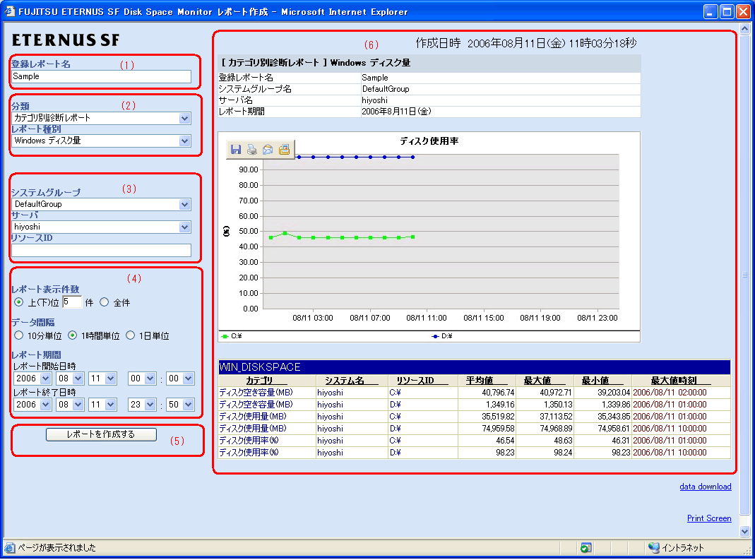Click WIN_DISKSPACE table title

[x=259, y=367]
